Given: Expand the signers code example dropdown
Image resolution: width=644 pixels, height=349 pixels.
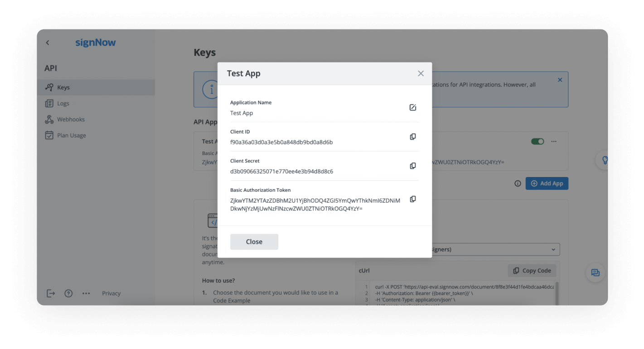Looking at the screenshot, I should pos(552,249).
